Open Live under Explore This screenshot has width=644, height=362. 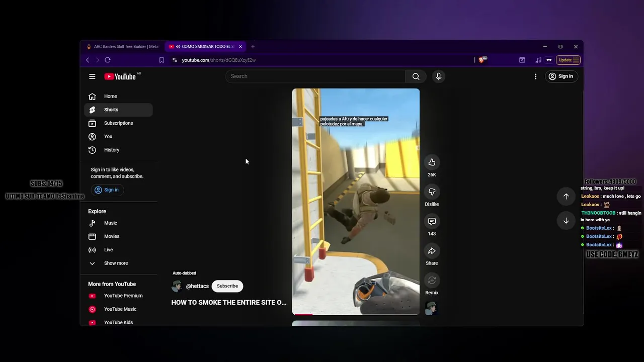click(x=118, y=250)
